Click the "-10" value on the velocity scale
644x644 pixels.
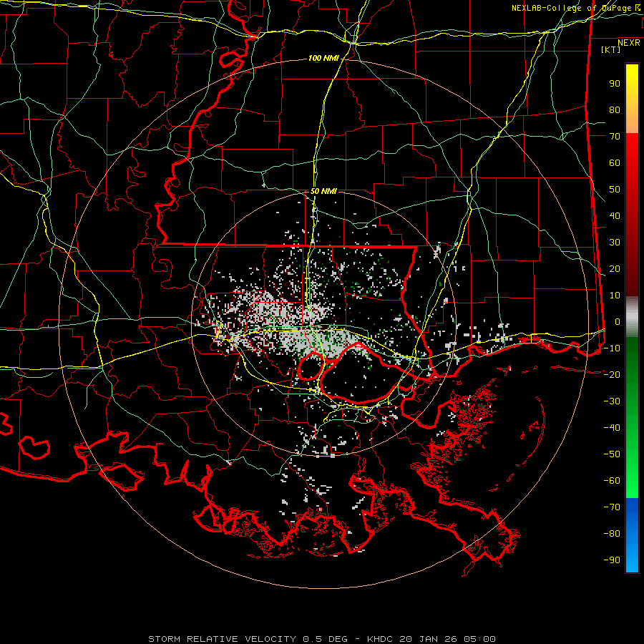[x=612, y=348]
